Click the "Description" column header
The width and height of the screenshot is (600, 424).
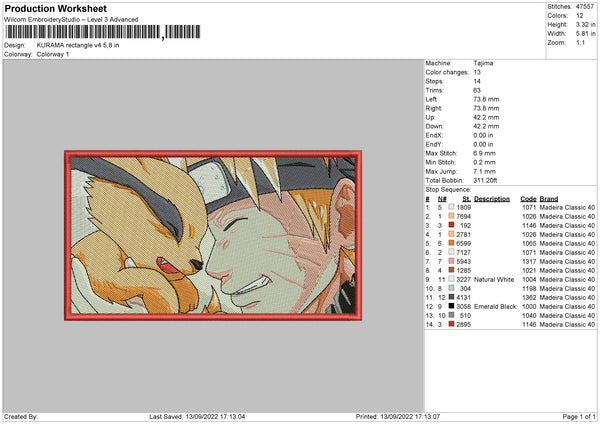tap(492, 199)
